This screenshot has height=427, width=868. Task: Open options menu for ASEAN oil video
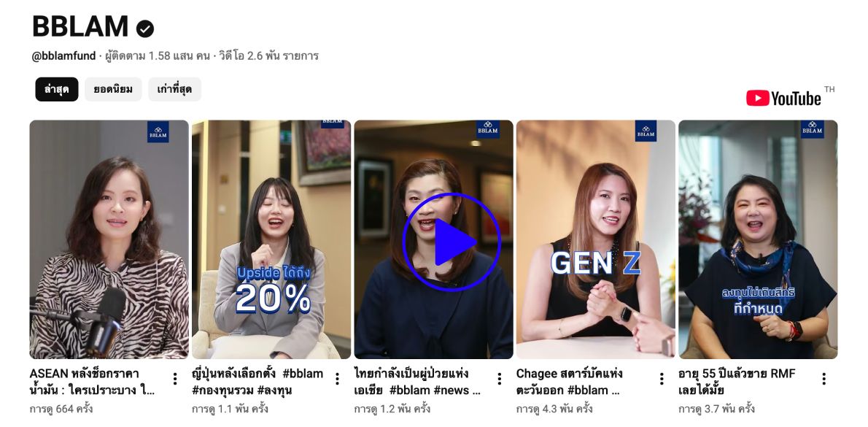click(x=175, y=379)
